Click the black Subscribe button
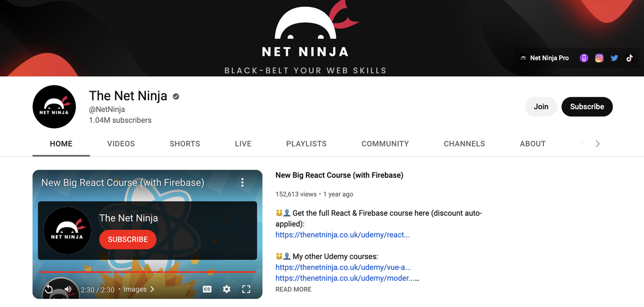This screenshot has height=307, width=644. (x=587, y=107)
